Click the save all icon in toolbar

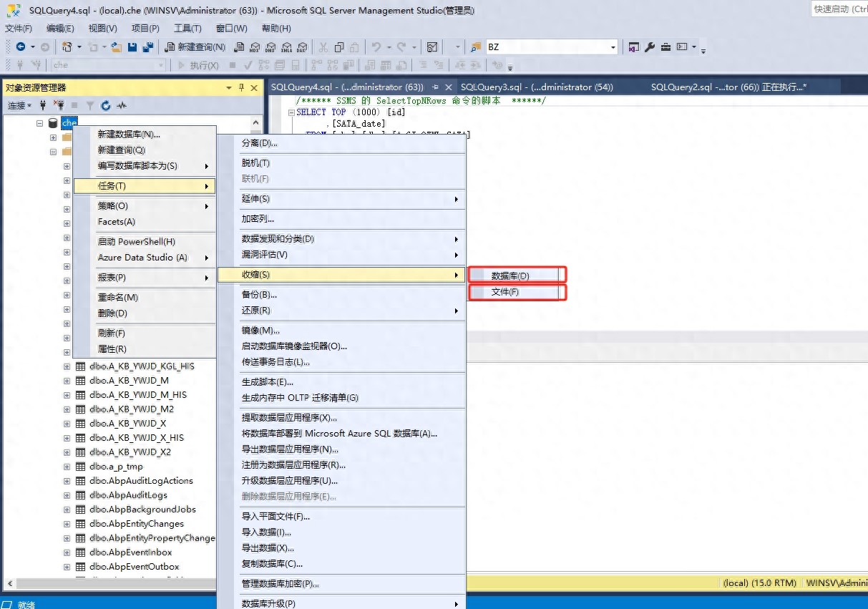tap(148, 47)
